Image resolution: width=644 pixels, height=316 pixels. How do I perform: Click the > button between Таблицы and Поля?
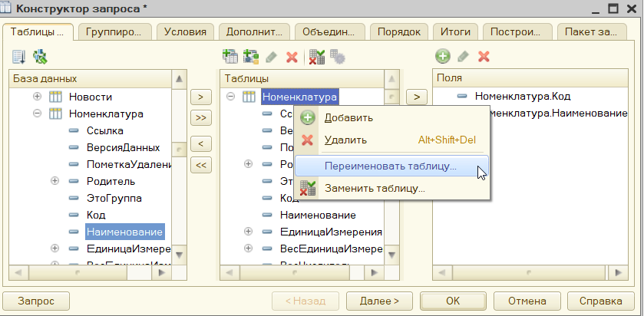click(x=417, y=97)
